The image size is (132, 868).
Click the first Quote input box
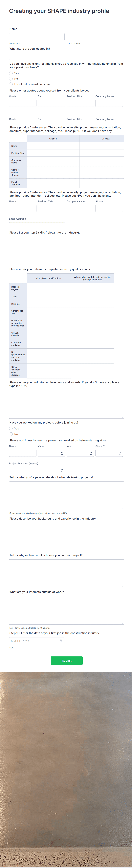(23, 103)
